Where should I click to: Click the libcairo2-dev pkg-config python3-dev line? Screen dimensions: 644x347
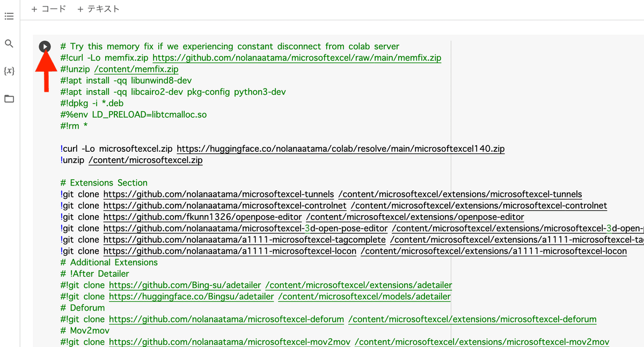coord(173,92)
